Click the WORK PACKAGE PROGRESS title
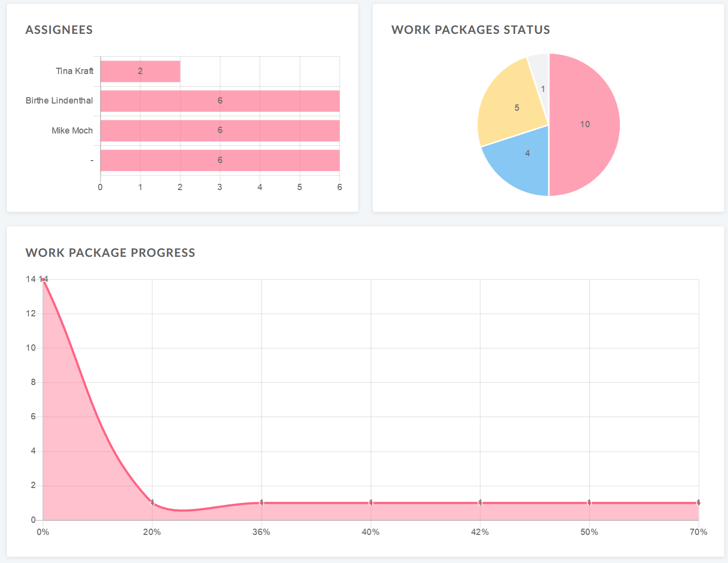The height and width of the screenshot is (563, 728). pyautogui.click(x=110, y=252)
